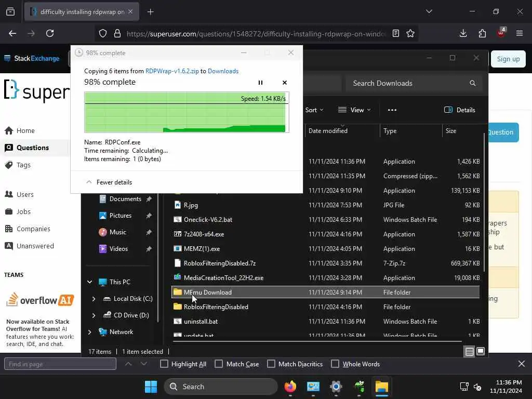
Task: Click the overflowAI logo
Action: 40,300
